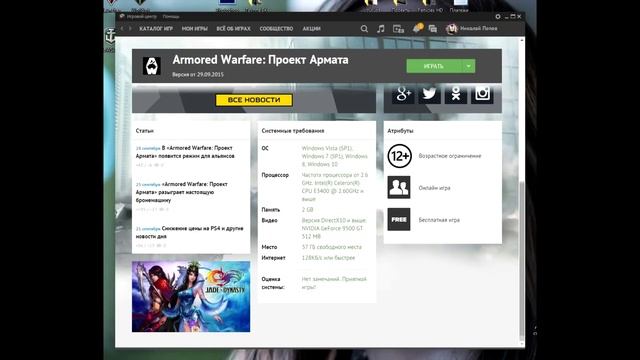This screenshot has height=360, width=640.
Task: Go back with the left arrow
Action: 122,29
